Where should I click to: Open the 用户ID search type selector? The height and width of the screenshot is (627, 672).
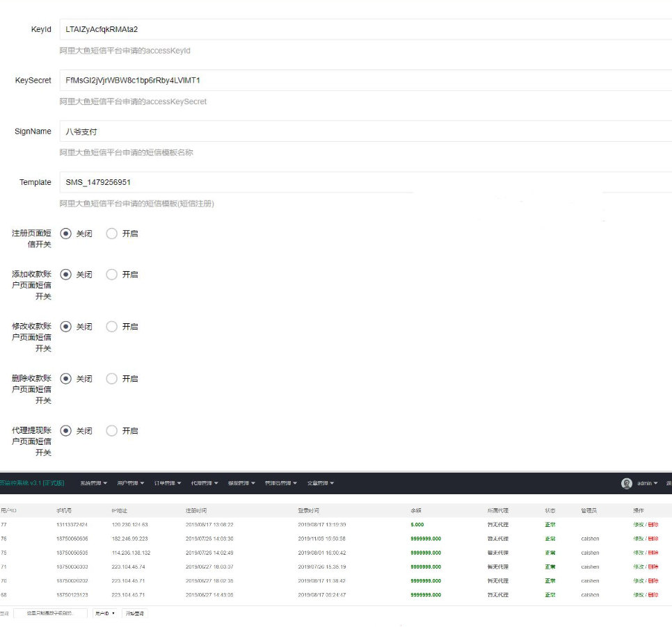105,613
